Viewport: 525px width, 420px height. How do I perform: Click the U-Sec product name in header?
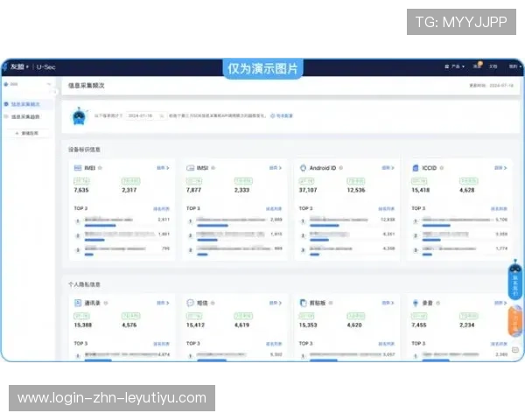click(x=45, y=66)
